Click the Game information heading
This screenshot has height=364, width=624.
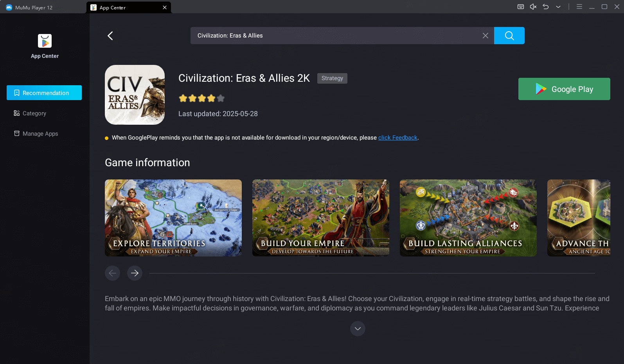click(147, 163)
